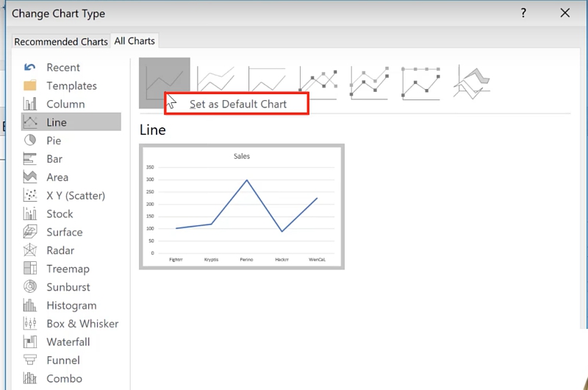The width and height of the screenshot is (588, 390).
Task: Switch to the Recommended Charts tab
Action: pyautogui.click(x=61, y=41)
